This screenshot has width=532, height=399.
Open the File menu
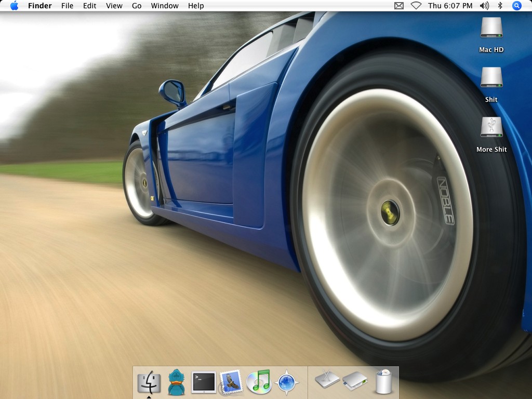(x=67, y=6)
